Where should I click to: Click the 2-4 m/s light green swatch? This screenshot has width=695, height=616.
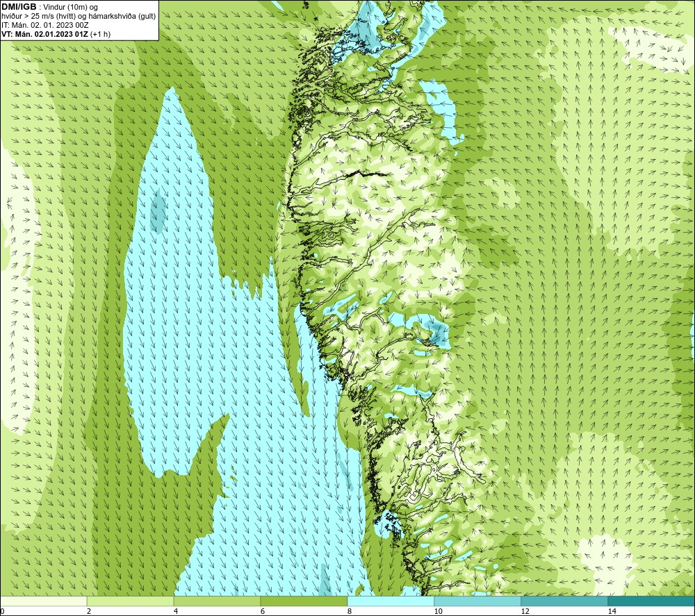point(131,601)
